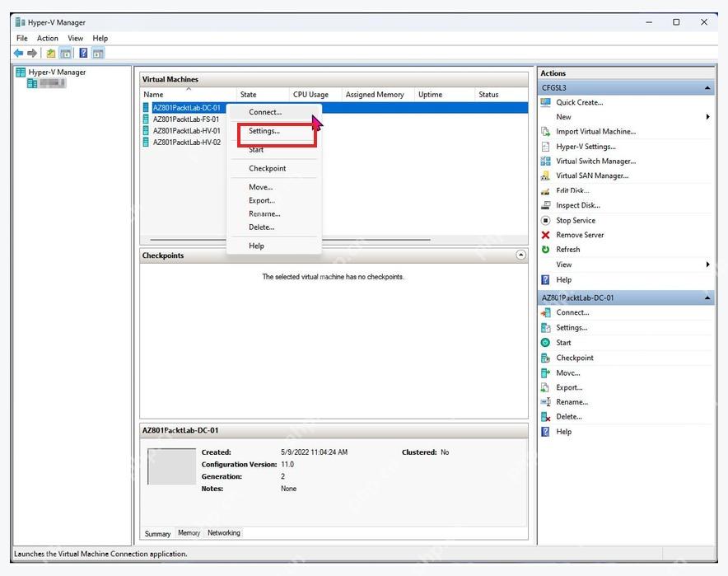This screenshot has width=728, height=576.
Task: Click the Stop Service icon
Action: point(545,220)
